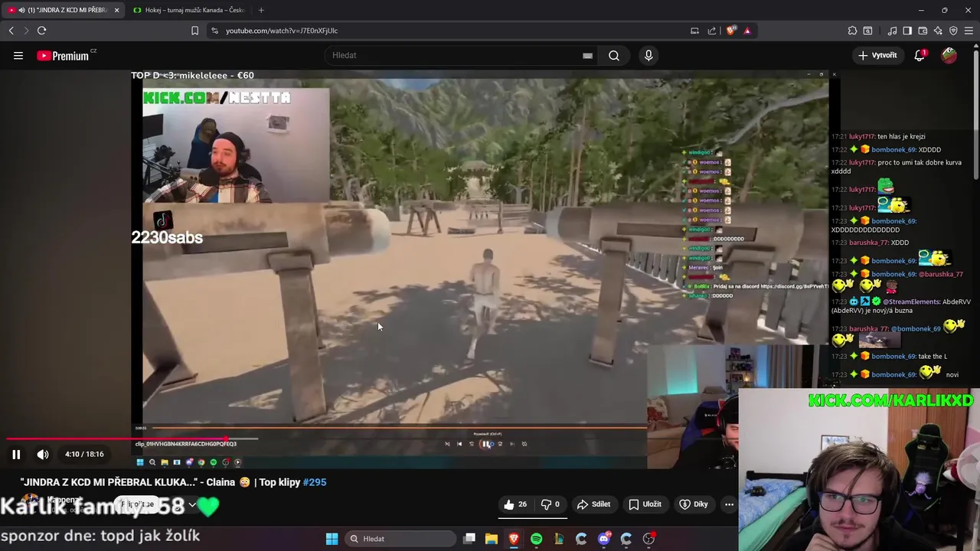
Task: Switch to the Hokej turnaj mužů tab
Action: point(189,10)
